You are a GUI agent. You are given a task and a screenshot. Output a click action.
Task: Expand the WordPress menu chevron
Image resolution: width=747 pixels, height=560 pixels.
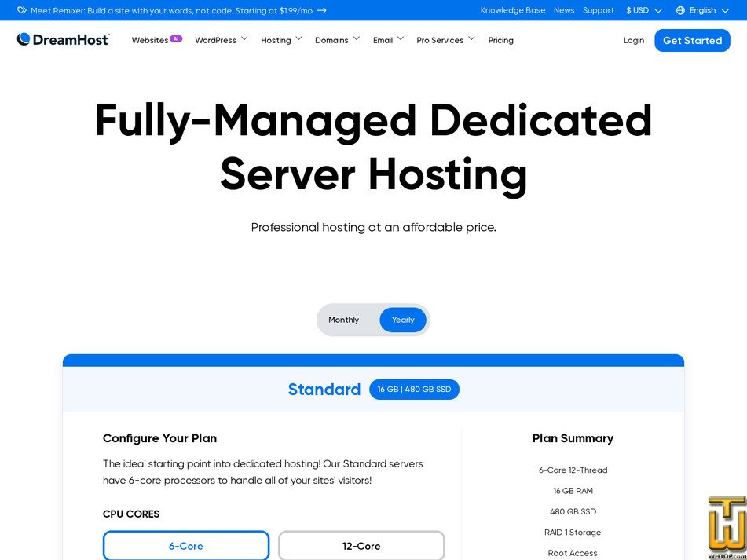(244, 39)
